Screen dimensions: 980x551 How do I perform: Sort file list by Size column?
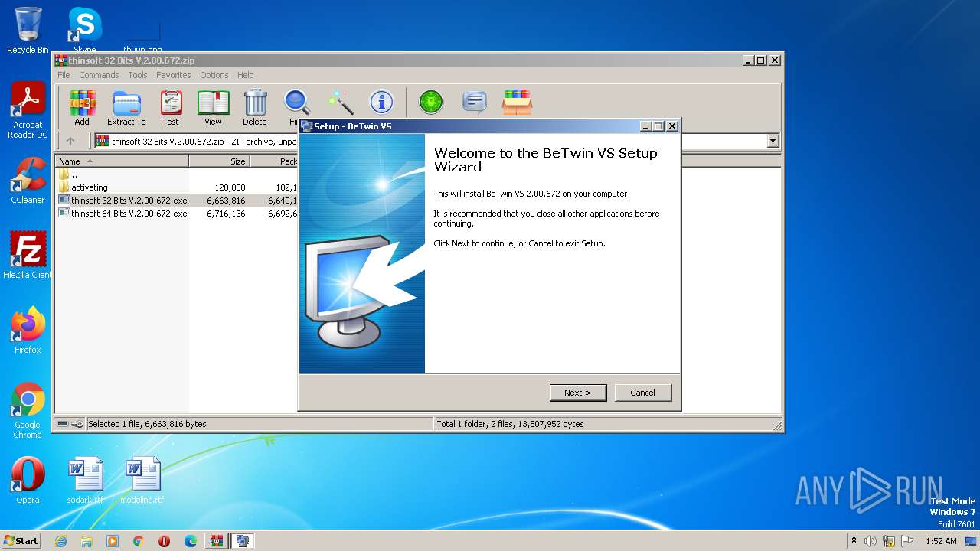(220, 161)
